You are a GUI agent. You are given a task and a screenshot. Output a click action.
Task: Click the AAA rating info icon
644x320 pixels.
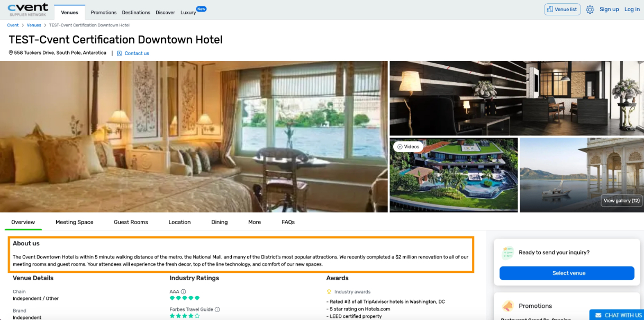coord(184,291)
